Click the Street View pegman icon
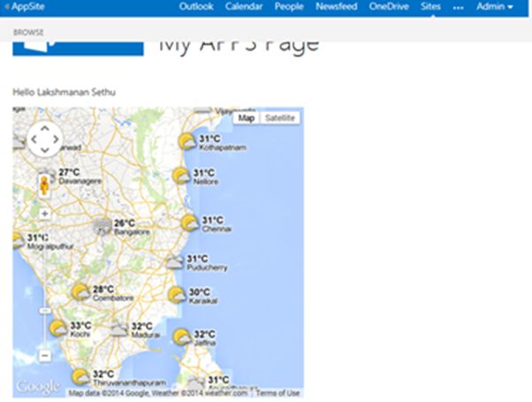The width and height of the screenshot is (532, 402). pos(44,186)
